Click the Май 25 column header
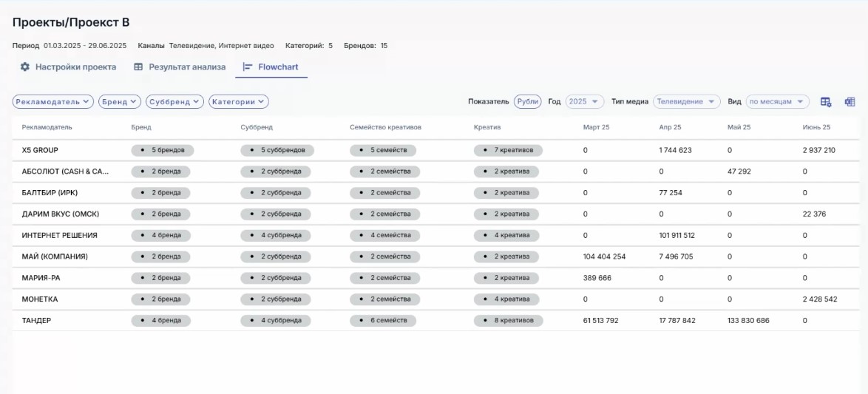This screenshot has height=394, width=868. click(x=739, y=127)
